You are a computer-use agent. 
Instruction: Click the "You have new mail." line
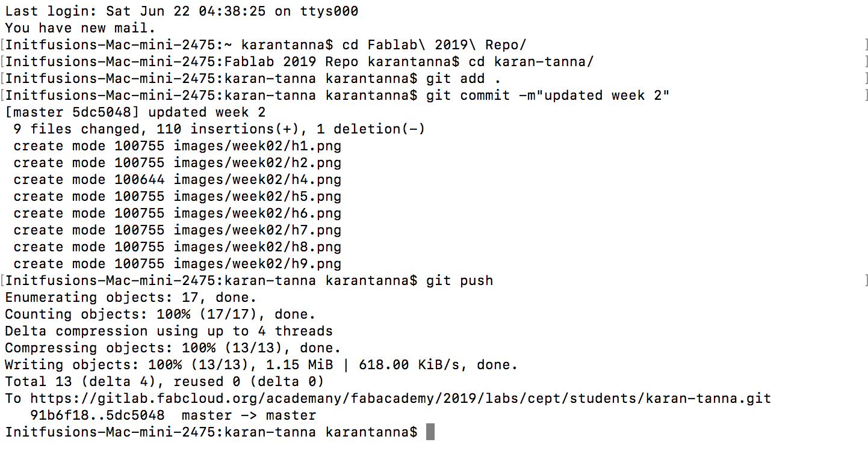tap(81, 28)
